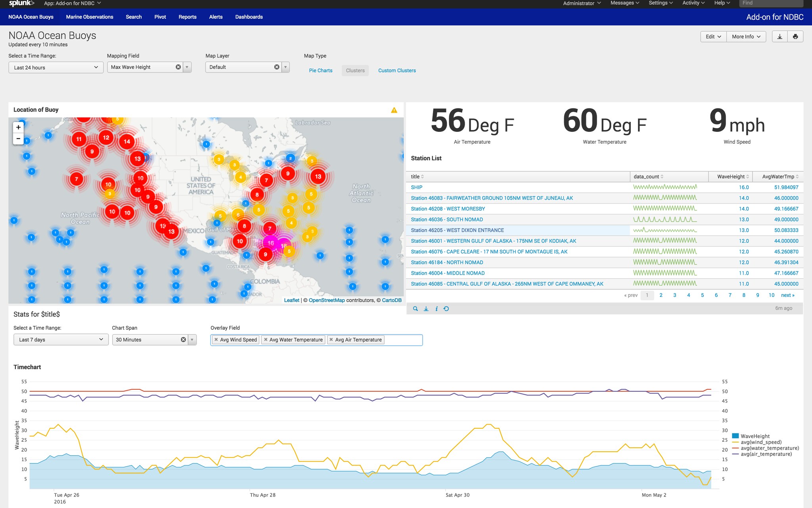812x508 pixels.
Task: Remove the Avg Air Temperature overlay tag
Action: [x=331, y=340]
